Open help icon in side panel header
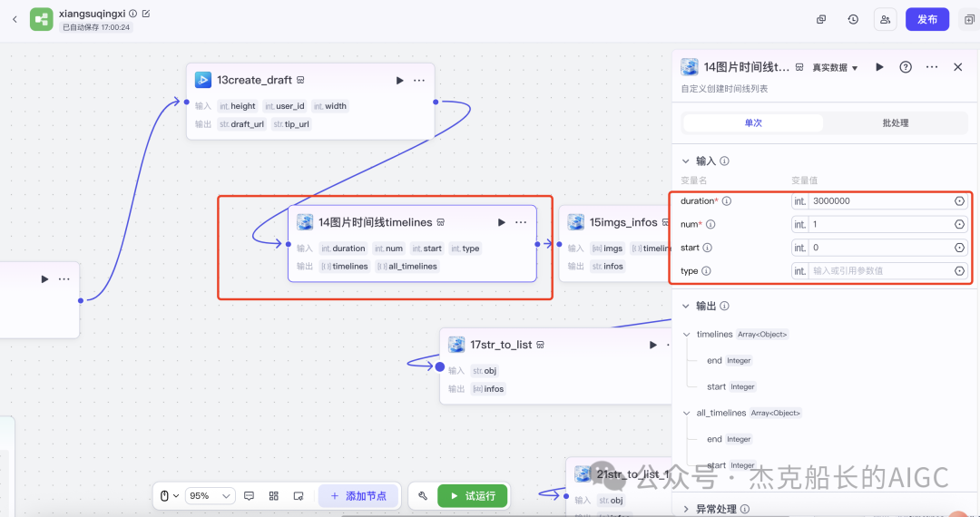The width and height of the screenshot is (980, 517). click(x=905, y=67)
